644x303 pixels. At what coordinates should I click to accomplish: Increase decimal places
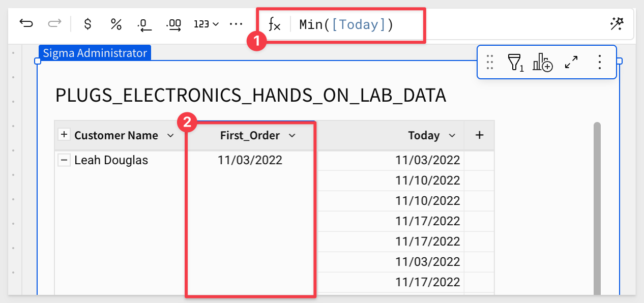[x=174, y=24]
